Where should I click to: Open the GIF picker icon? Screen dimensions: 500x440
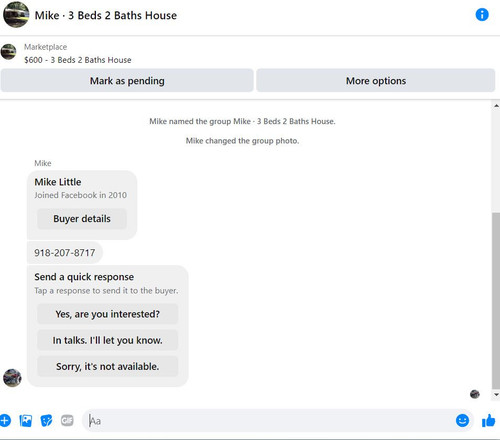(x=67, y=420)
